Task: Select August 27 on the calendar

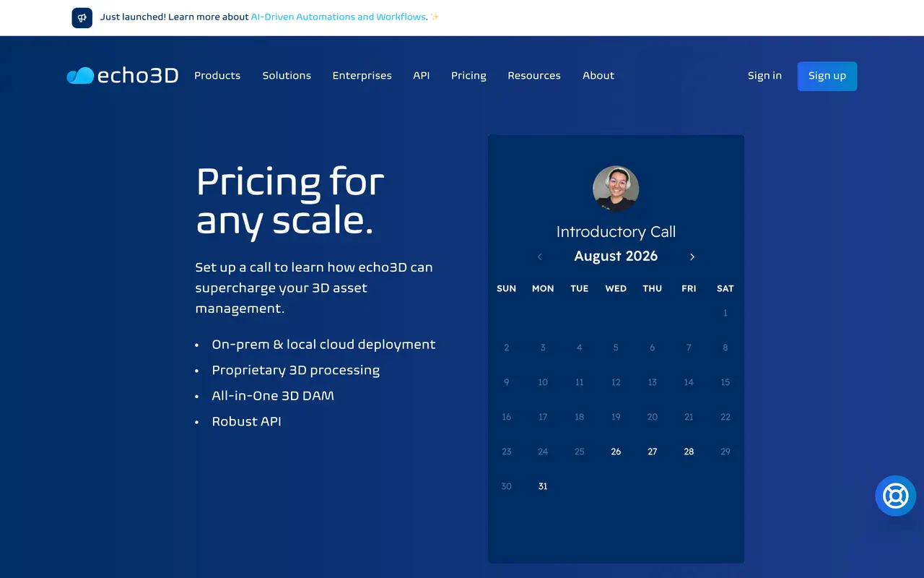Action: [x=653, y=452]
